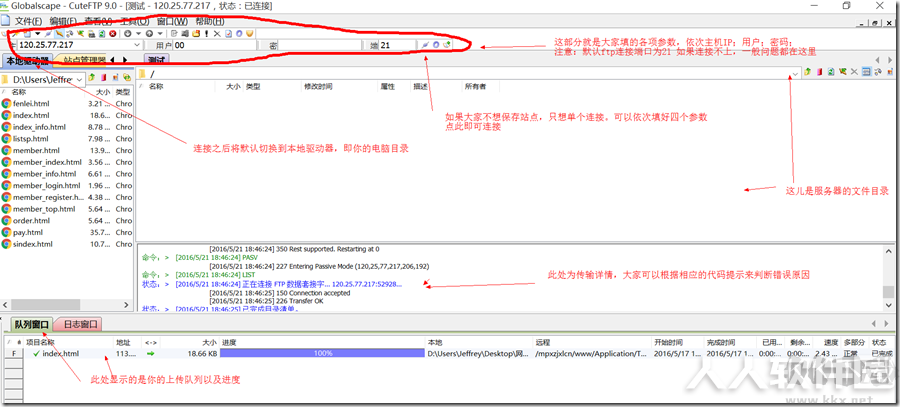The image size is (900, 407).
Task: Expand the remote path dropdown chevron
Action: tap(795, 74)
